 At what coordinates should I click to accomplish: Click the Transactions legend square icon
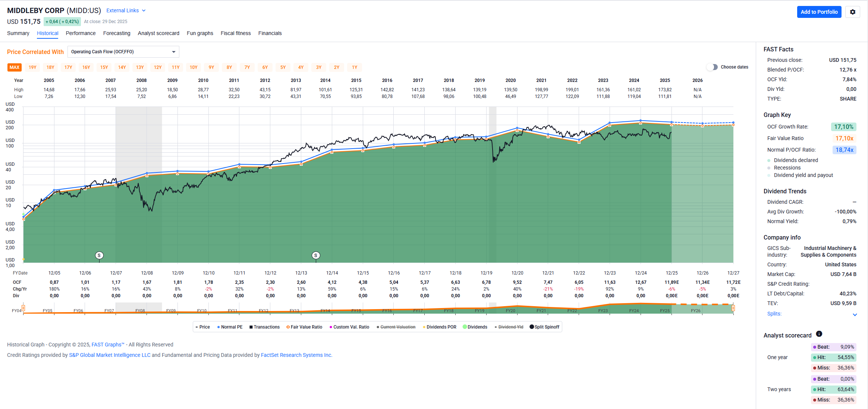point(251,327)
